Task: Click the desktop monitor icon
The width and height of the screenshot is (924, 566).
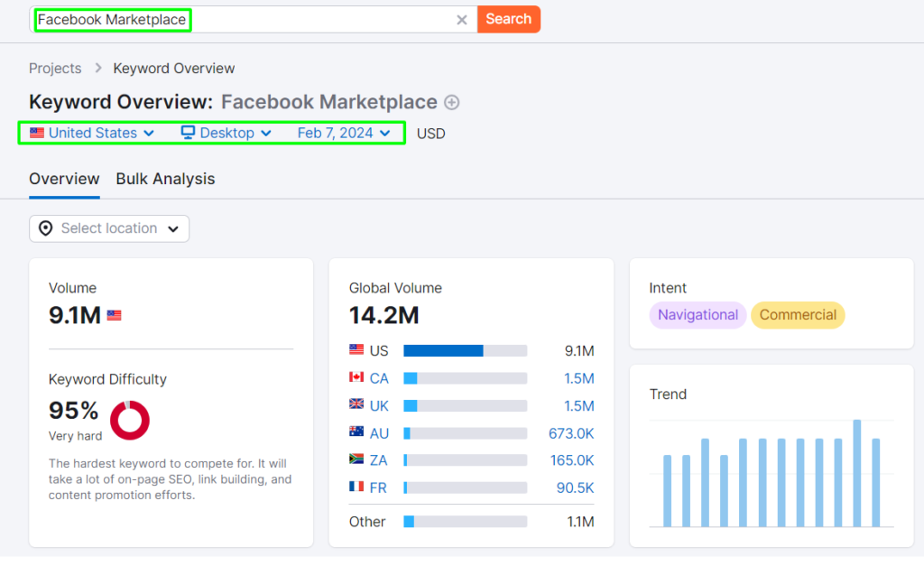Action: tap(188, 132)
